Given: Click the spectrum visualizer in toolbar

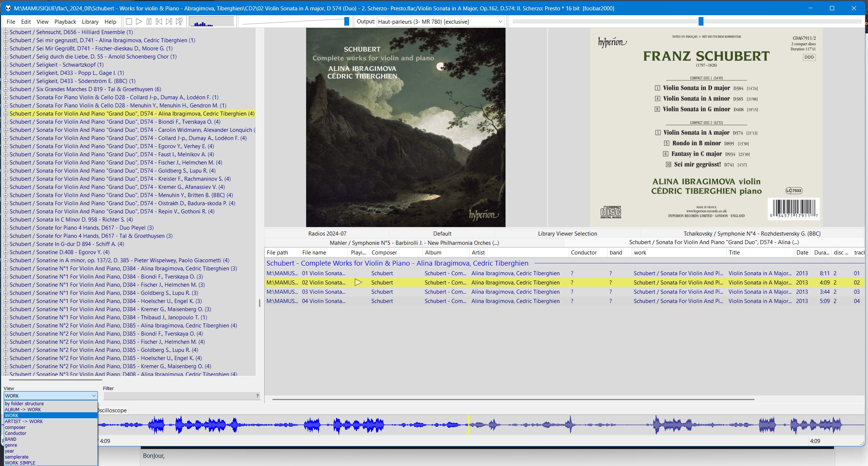Looking at the screenshot, I should (212, 22).
